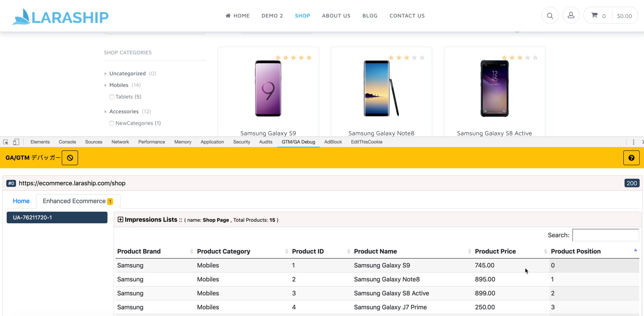Sort by Product Brand column
The height and width of the screenshot is (316, 644).
click(155, 251)
